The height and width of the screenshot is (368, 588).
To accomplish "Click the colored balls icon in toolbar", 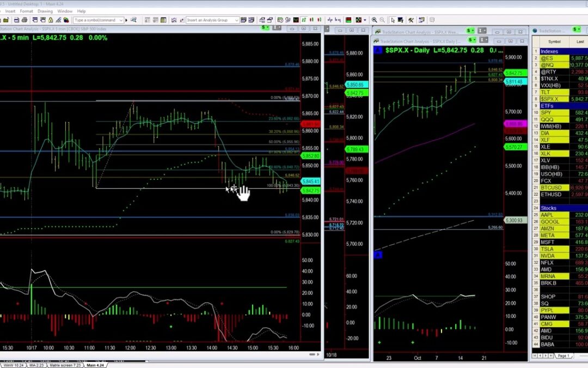I will (x=66, y=20).
